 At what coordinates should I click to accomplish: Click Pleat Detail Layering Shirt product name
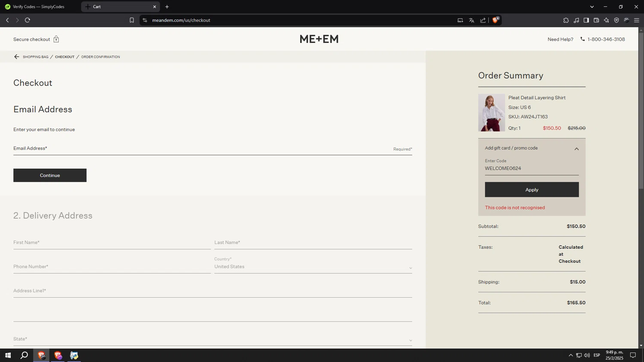click(537, 98)
